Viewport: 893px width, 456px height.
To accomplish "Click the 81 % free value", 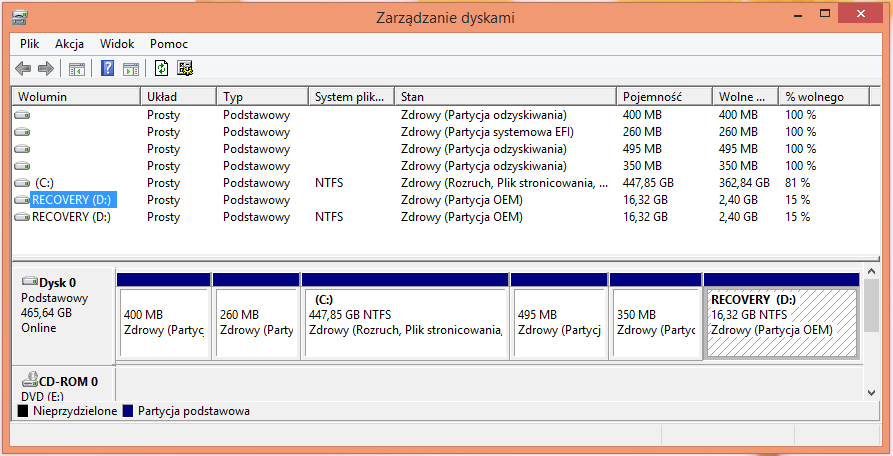I will [797, 183].
